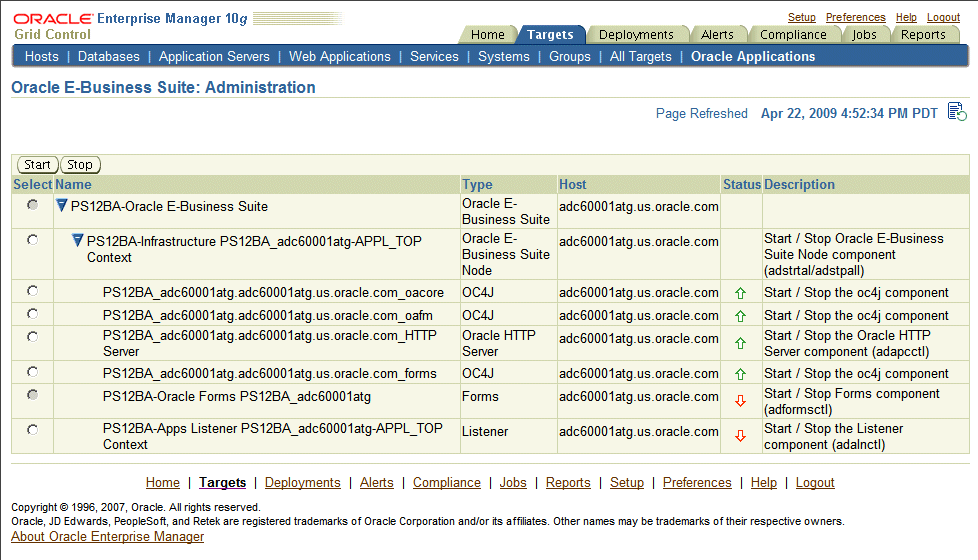This screenshot has height=560, width=978.
Task: Click the footer Alerts link
Action: [x=377, y=483]
